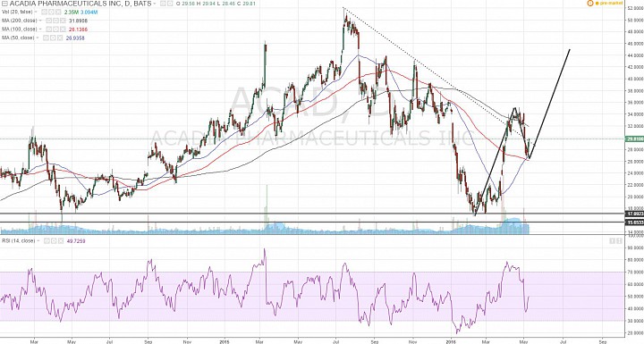
Task: Click the 26.0000 price axis label
Action: [635, 162]
